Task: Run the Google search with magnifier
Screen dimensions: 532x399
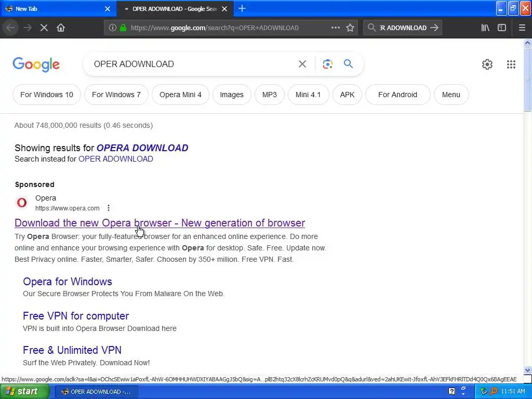Action: [x=348, y=63]
